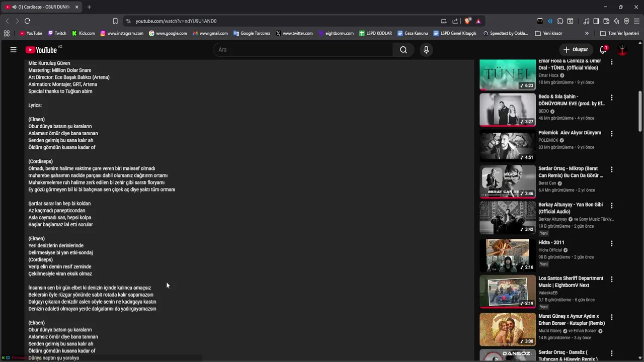Screen dimensions: 644x362
Task: Open the LSPD KODLAR bookmark
Action: pos(375,33)
